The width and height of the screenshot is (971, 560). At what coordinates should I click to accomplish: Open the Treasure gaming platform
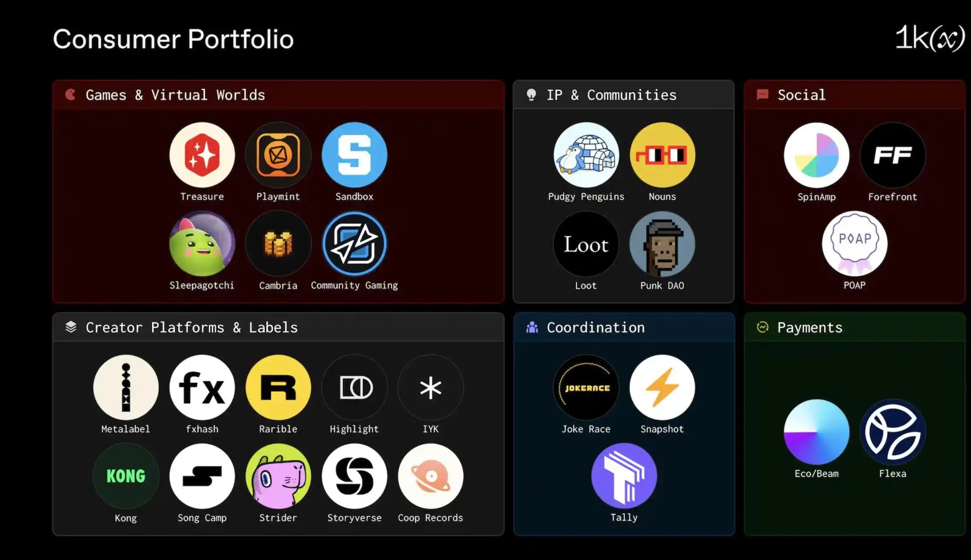[202, 155]
